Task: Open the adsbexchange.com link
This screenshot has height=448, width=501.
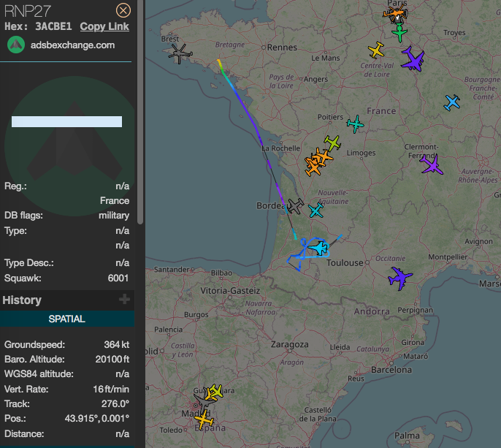Action: click(x=72, y=45)
